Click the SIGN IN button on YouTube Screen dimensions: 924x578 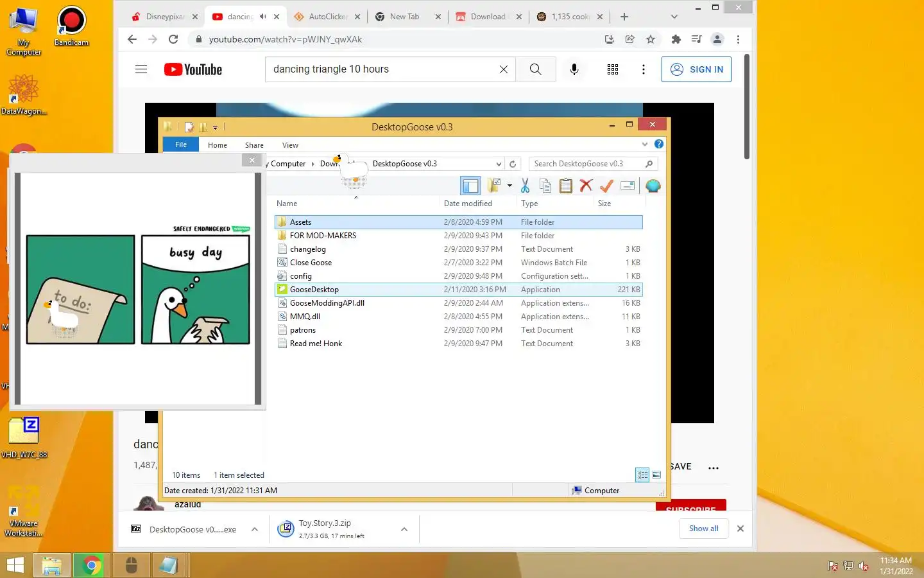696,69
